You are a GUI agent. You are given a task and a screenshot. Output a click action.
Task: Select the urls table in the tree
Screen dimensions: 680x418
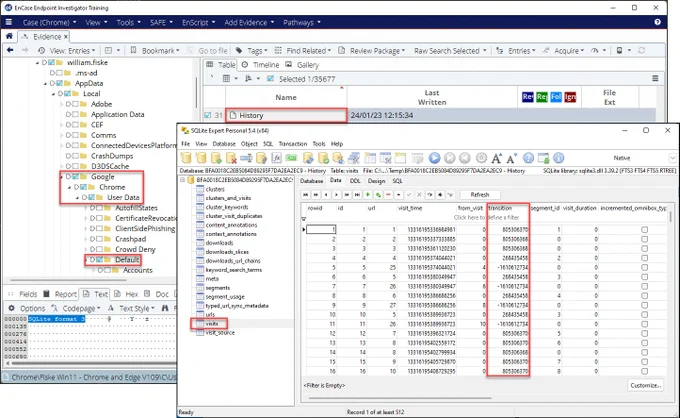pos(210,314)
